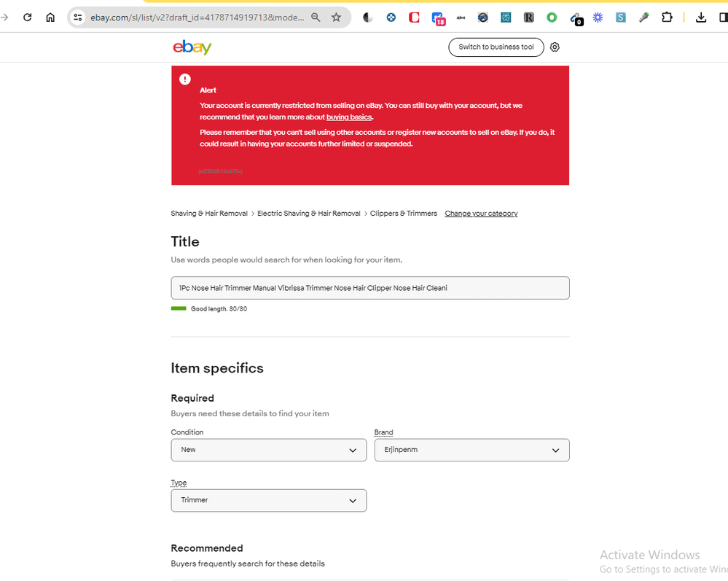Screen dimensions: 728x581
Task: Open the browser side panel
Action: pyautogui.click(x=723, y=17)
